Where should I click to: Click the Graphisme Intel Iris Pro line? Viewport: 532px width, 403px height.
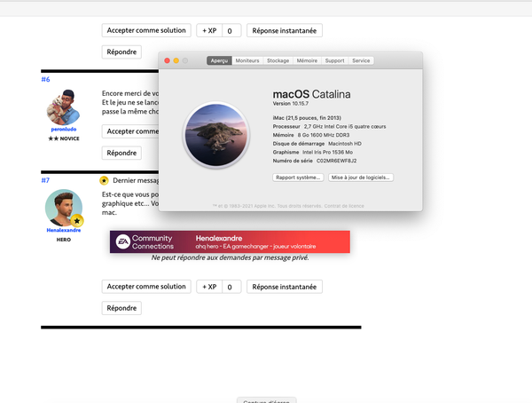coord(313,152)
